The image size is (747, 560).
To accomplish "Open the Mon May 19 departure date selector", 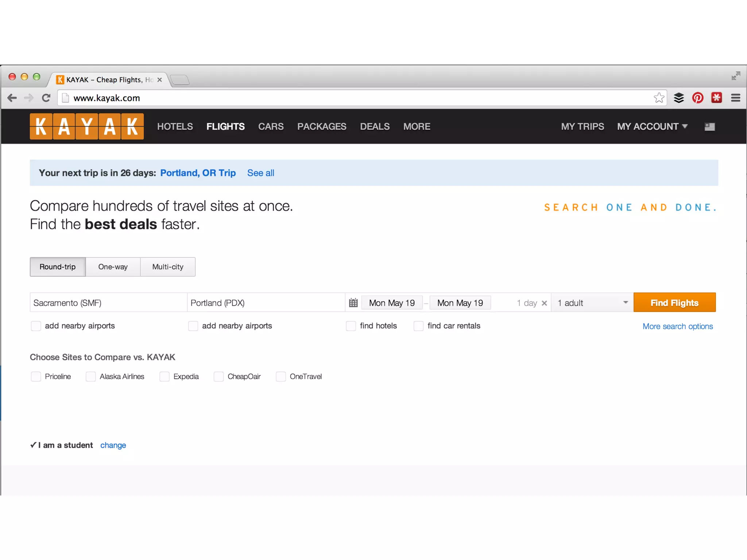I will (x=392, y=303).
